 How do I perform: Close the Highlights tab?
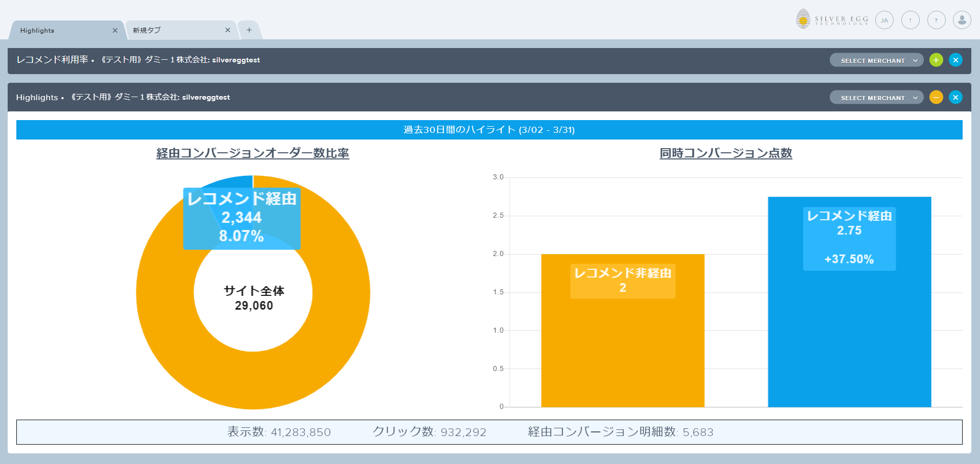(x=115, y=31)
